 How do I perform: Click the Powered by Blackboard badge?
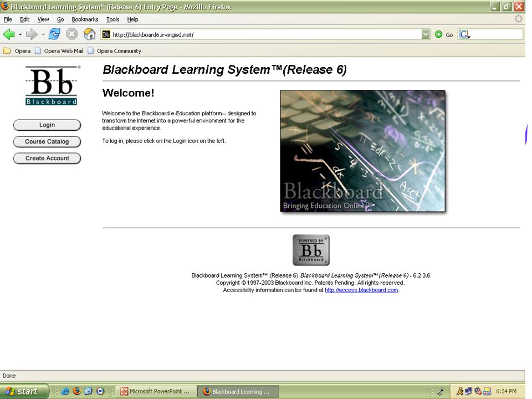coord(311,250)
